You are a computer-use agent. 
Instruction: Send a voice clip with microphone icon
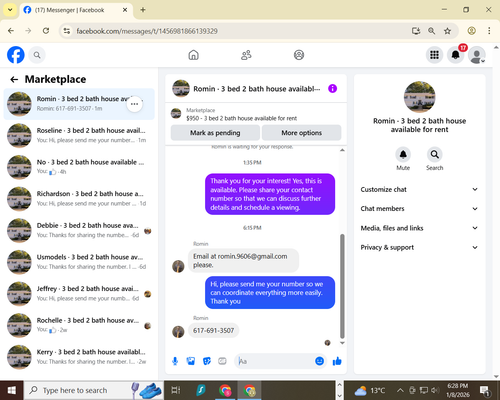175,361
